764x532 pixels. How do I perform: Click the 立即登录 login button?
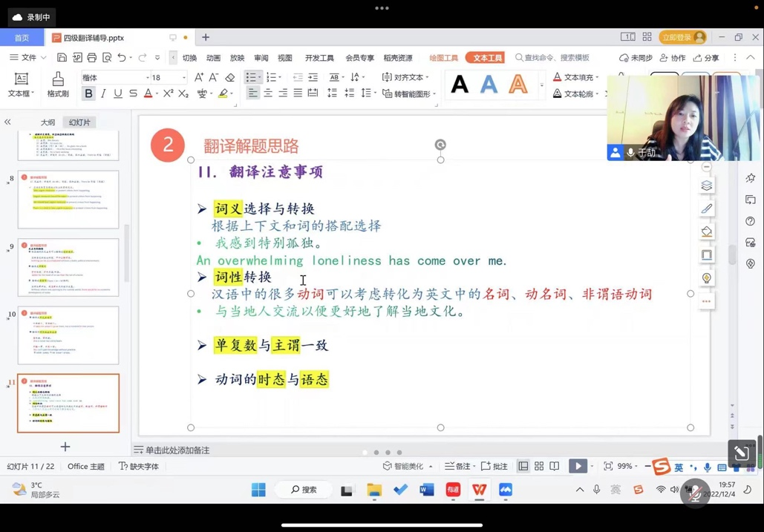[x=682, y=37]
